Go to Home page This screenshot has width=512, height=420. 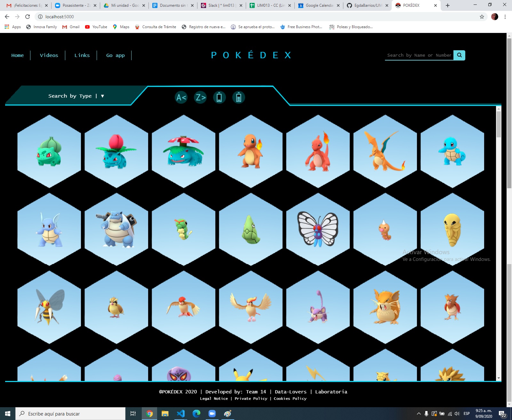coord(18,55)
